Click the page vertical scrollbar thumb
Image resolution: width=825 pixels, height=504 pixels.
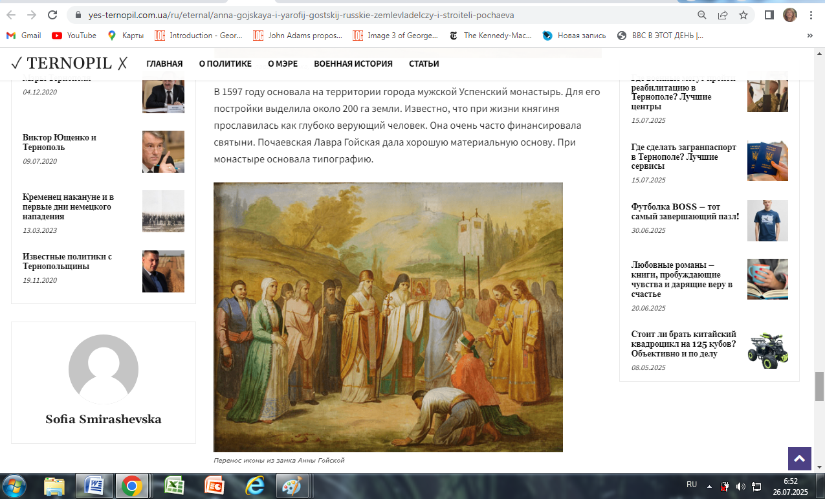819,386
